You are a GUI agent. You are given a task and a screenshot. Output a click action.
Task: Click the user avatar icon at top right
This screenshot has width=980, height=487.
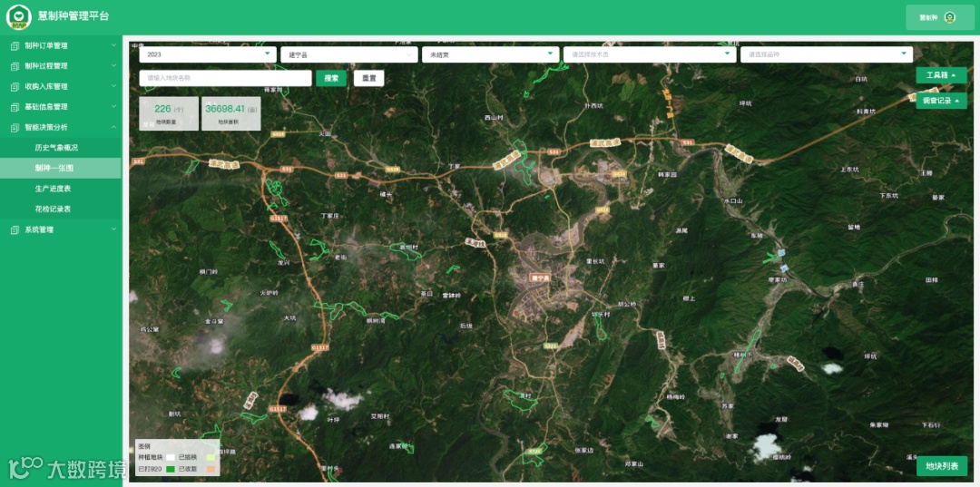coord(949,17)
